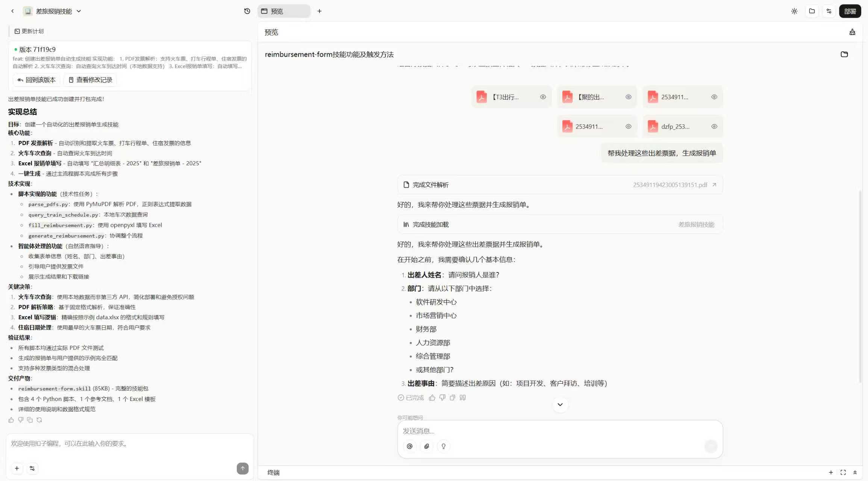Click the lightbulb suggestion icon
868x481 pixels.
coord(444,446)
